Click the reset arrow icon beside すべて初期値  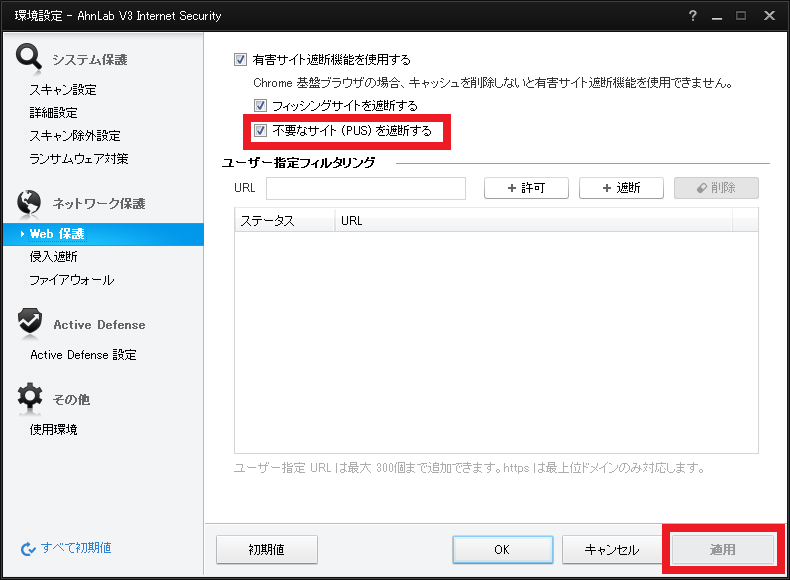[x=28, y=549]
